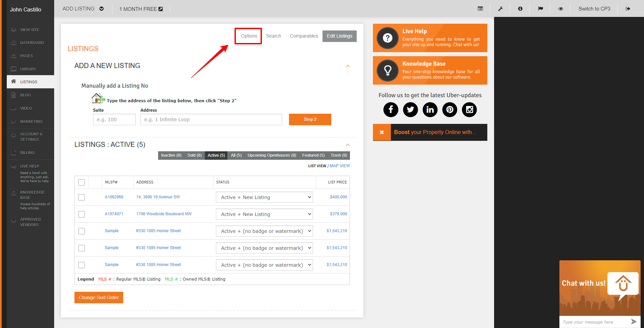Viewport: 644px width, 328px height.
Task: Click the Change Sort Order button
Action: click(99, 298)
